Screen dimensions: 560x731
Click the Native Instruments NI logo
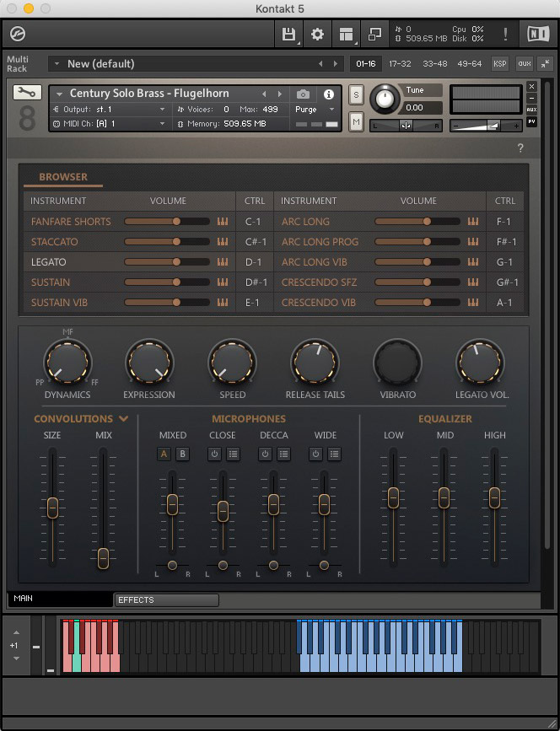(538, 34)
